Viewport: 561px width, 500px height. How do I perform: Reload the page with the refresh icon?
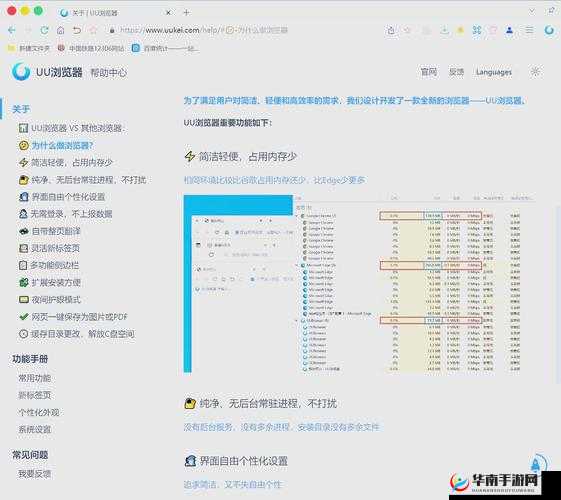click(x=44, y=30)
